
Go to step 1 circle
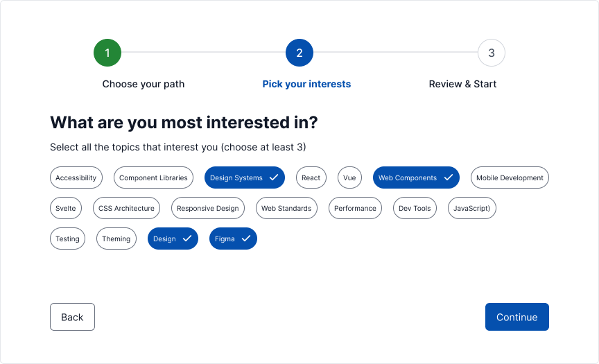pyautogui.click(x=107, y=53)
